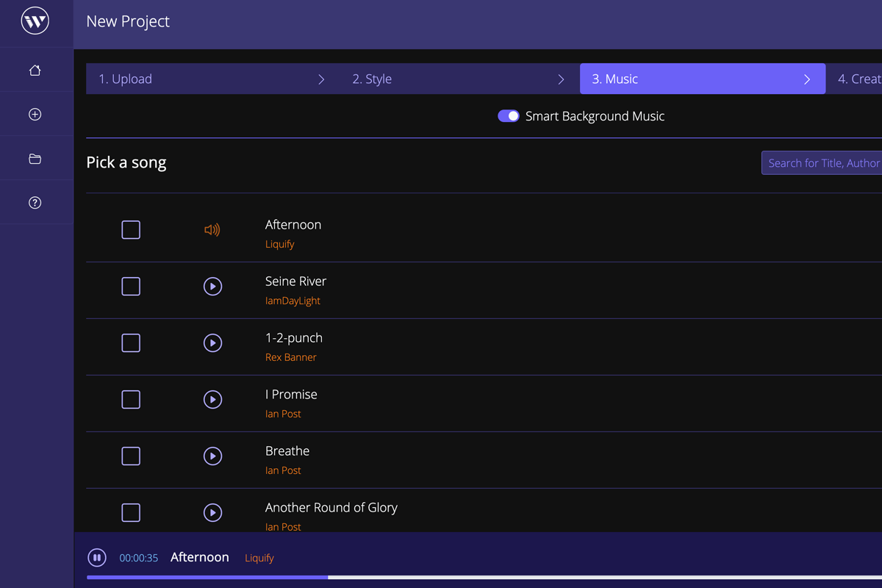Check the box for Afternoon song
The height and width of the screenshot is (588, 882).
[131, 230]
